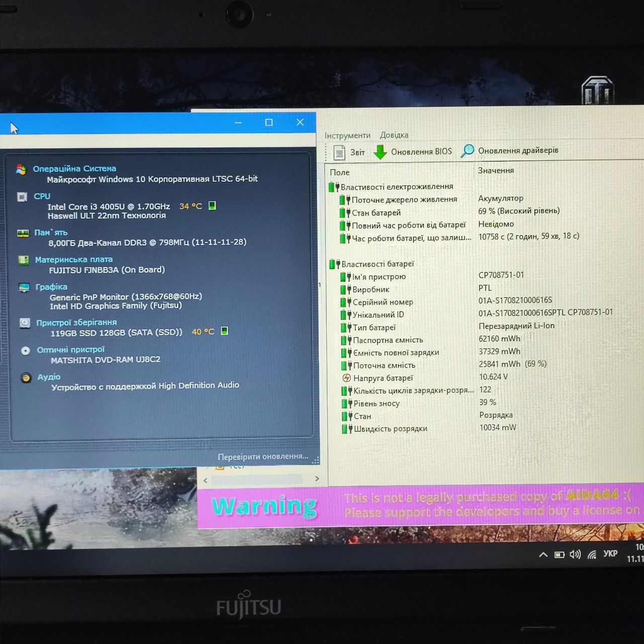Click the Виробник row icon
This screenshot has width=644, height=644.
tap(346, 289)
